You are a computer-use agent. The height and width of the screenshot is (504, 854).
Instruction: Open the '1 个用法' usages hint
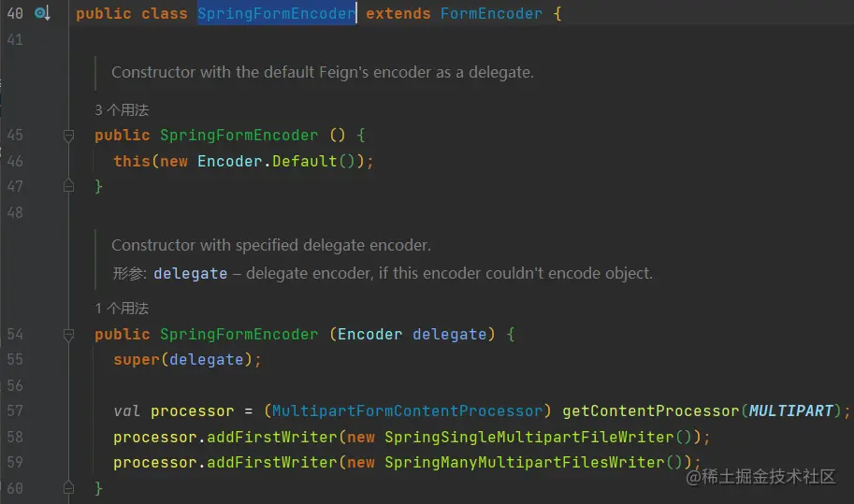pyautogui.click(x=122, y=308)
